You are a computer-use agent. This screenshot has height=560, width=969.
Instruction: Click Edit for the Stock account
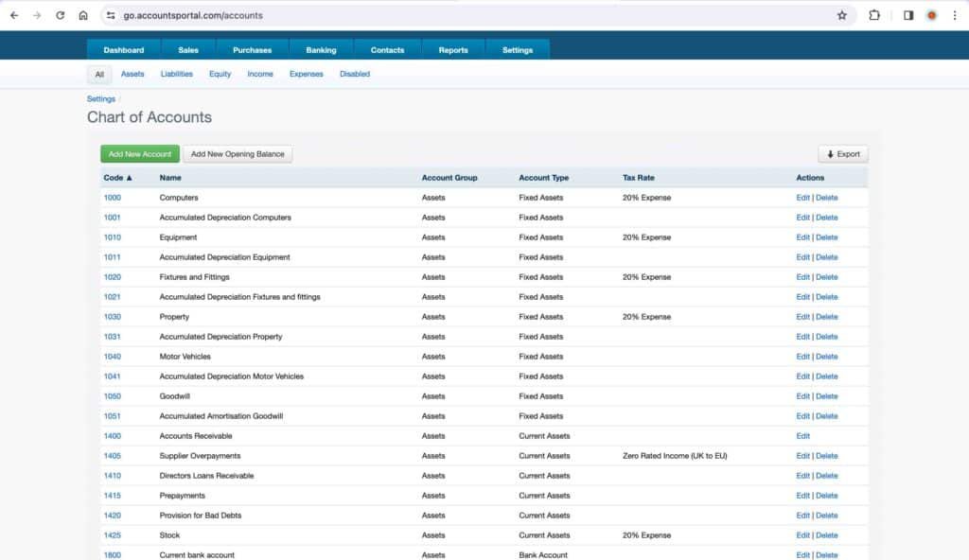point(802,534)
